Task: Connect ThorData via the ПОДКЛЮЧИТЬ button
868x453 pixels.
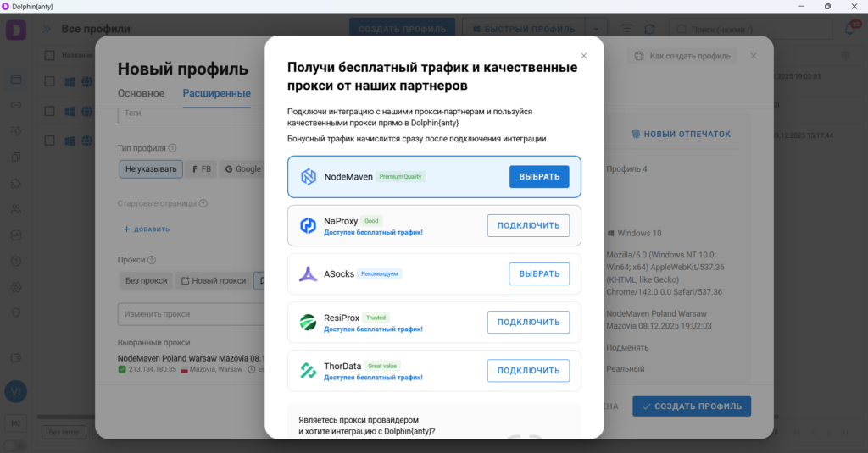Action: [528, 371]
